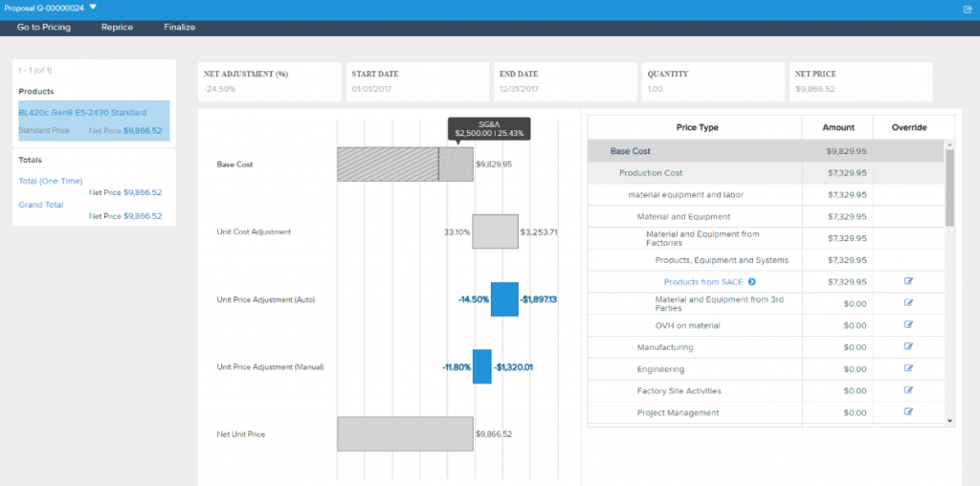The width and height of the screenshot is (980, 486).
Task: Click override edit icon for Material and Equipment from 3rd Parties
Action: tap(909, 303)
